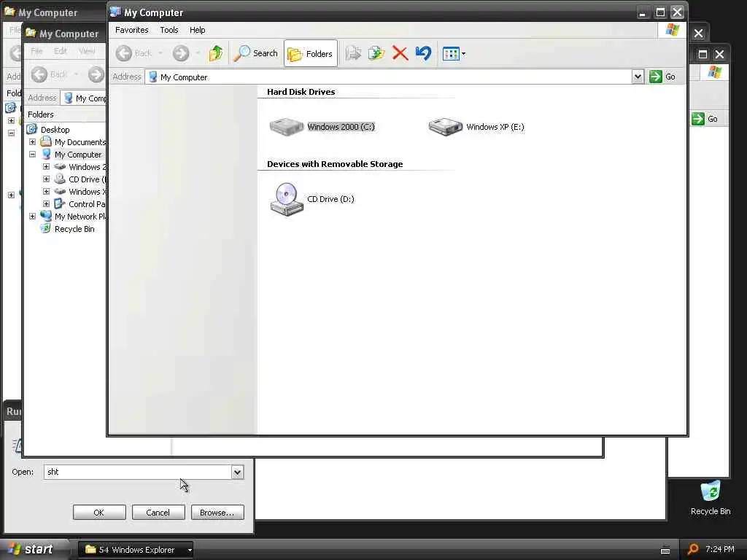747x560 pixels.
Task: Click the Open text field in Run dialog
Action: click(x=138, y=472)
